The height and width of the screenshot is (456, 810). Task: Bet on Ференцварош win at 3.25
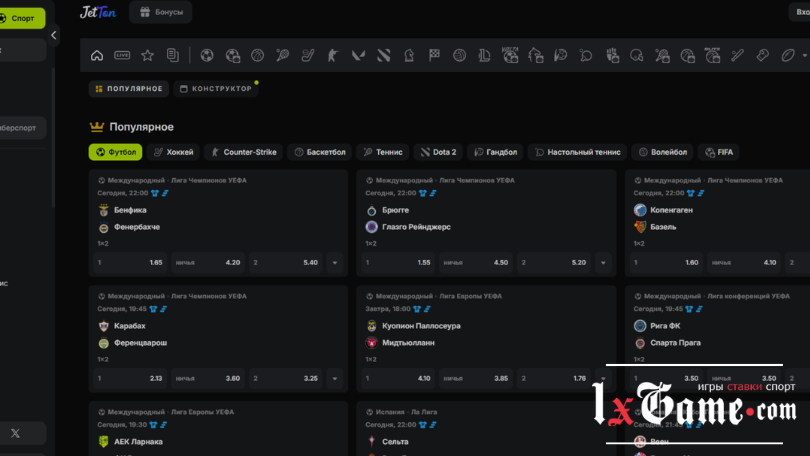pyautogui.click(x=286, y=378)
